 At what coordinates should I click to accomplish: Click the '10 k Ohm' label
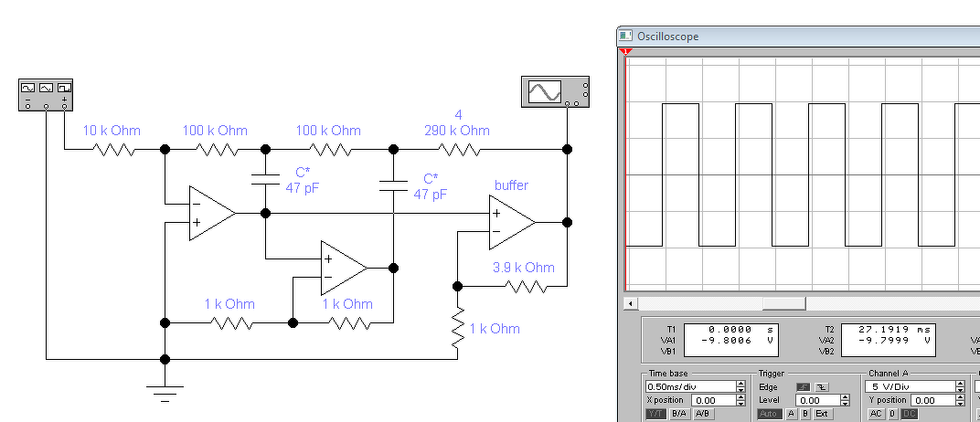112,131
